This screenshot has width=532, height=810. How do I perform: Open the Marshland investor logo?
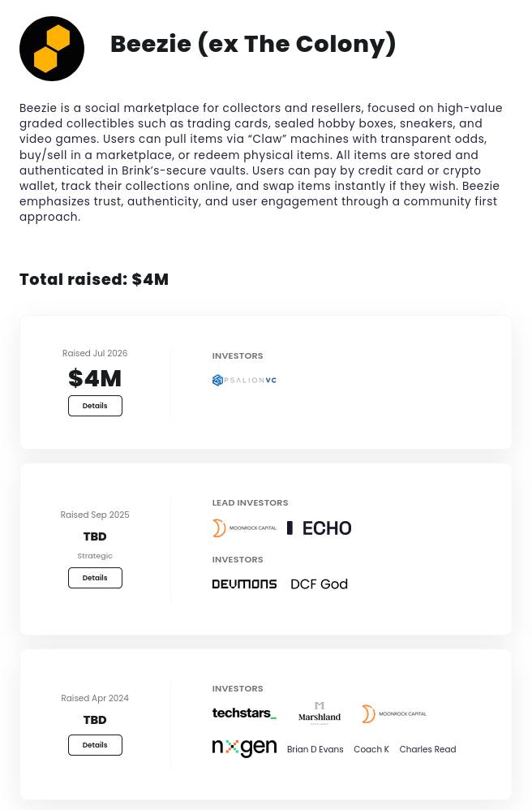click(x=320, y=713)
